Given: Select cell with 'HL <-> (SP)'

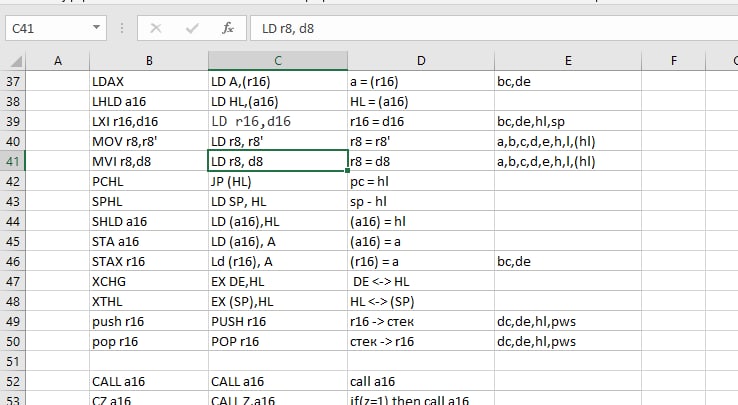Looking at the screenshot, I should click(420, 301).
